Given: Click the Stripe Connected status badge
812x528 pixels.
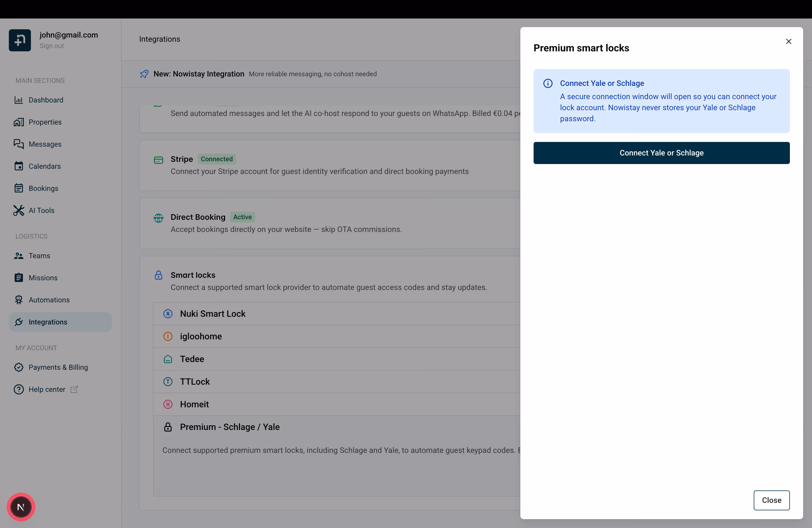Looking at the screenshot, I should 217,159.
